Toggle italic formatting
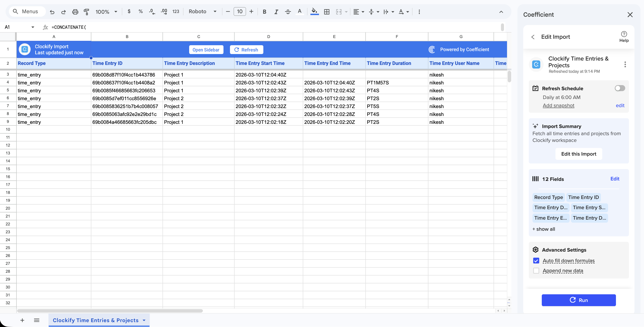Viewport: 644px width, 327px height. (276, 12)
